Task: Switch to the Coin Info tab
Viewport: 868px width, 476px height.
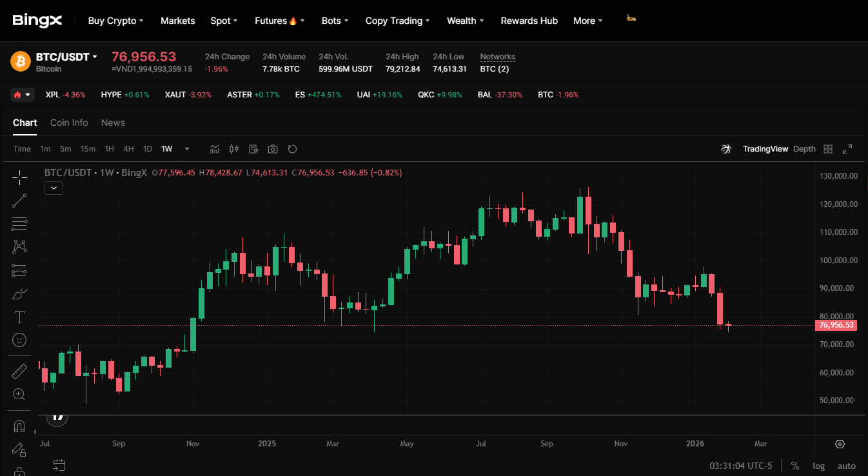Action: (69, 123)
